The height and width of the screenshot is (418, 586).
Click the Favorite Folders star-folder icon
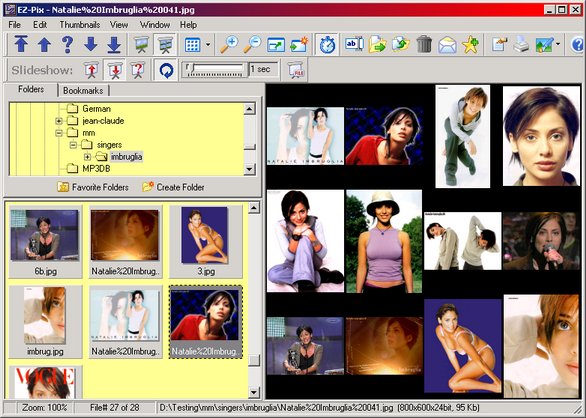pos(63,187)
